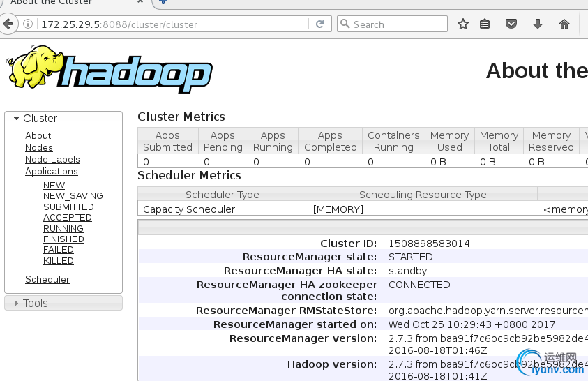
Task: Click the Hadoop elephant logo
Action: [110, 69]
